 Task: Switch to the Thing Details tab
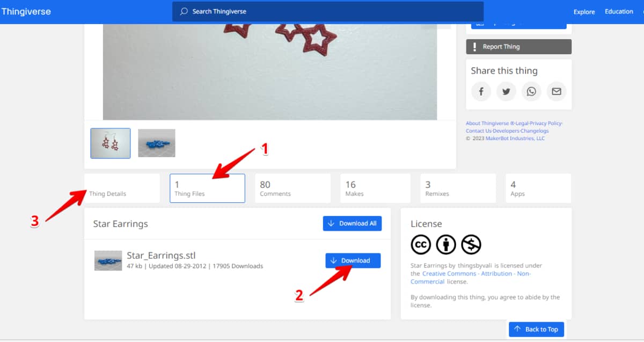click(x=122, y=188)
